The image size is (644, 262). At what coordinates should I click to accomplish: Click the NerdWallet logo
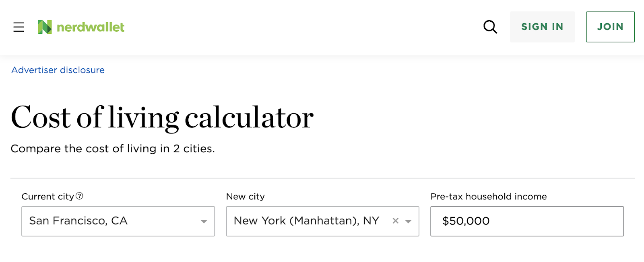(x=80, y=27)
